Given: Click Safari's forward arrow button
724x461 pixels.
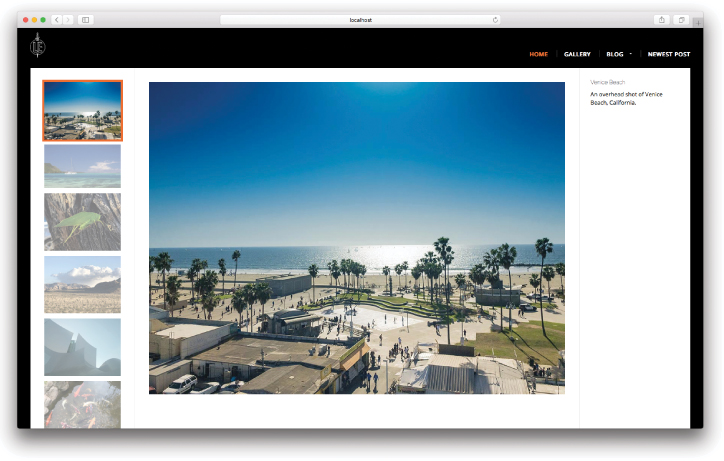Looking at the screenshot, I should (x=67, y=20).
